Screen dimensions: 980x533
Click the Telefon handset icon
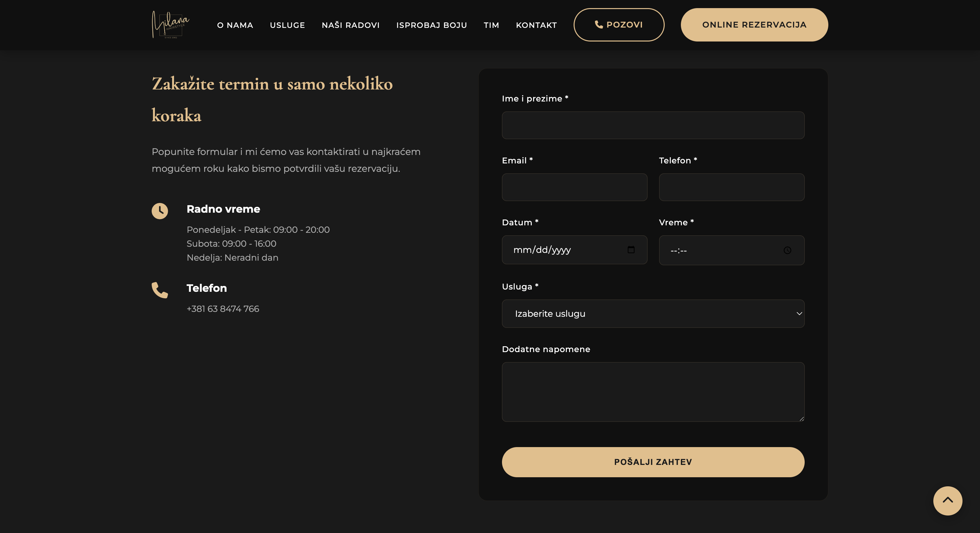coord(160,290)
